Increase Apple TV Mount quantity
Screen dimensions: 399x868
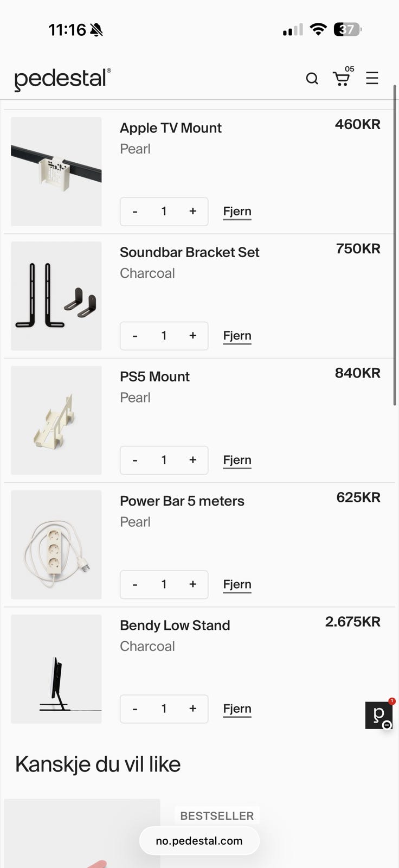tap(192, 211)
